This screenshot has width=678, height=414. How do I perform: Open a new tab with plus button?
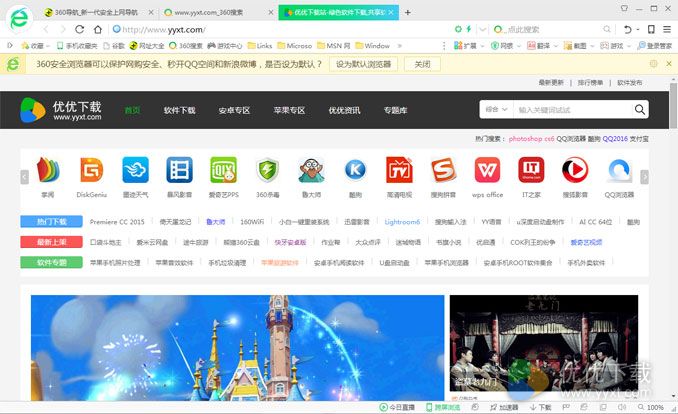pyautogui.click(x=407, y=13)
